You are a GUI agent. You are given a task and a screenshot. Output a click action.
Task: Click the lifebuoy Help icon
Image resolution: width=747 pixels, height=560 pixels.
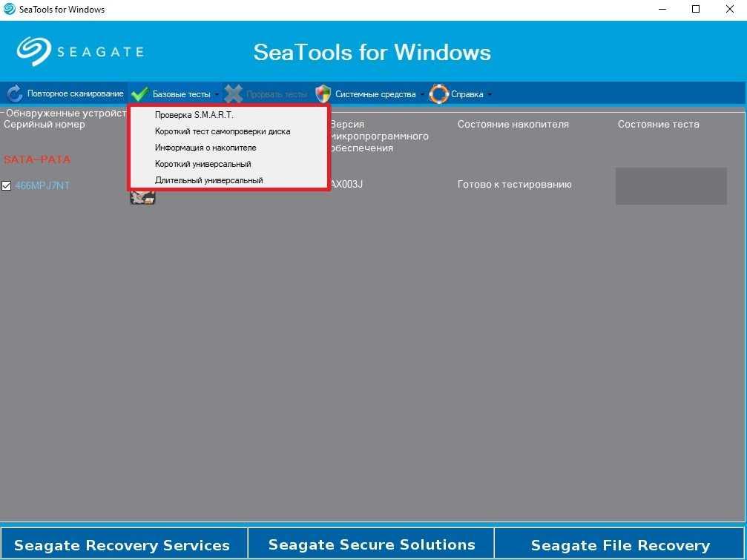438,93
